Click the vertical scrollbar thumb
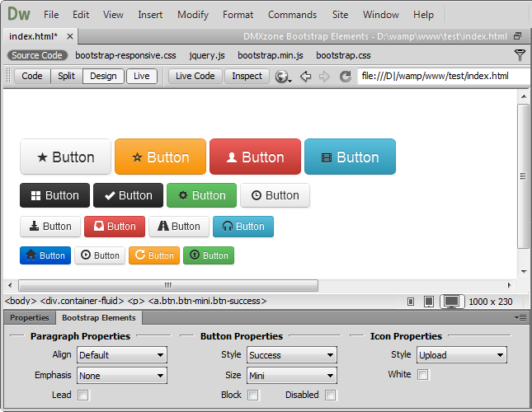The image size is (532, 412). click(523, 176)
